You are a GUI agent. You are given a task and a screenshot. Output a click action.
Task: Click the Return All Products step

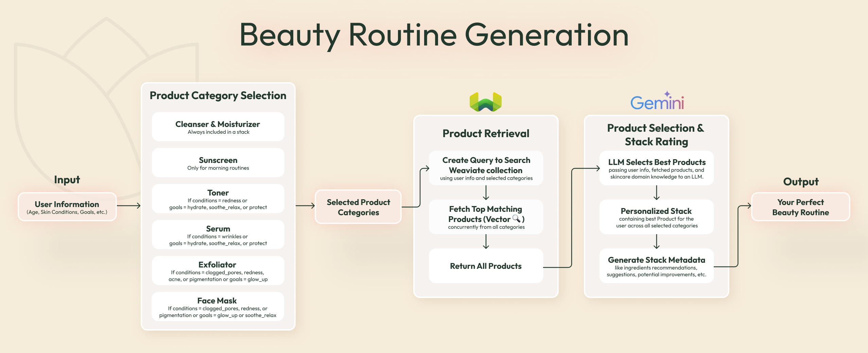coord(486,266)
